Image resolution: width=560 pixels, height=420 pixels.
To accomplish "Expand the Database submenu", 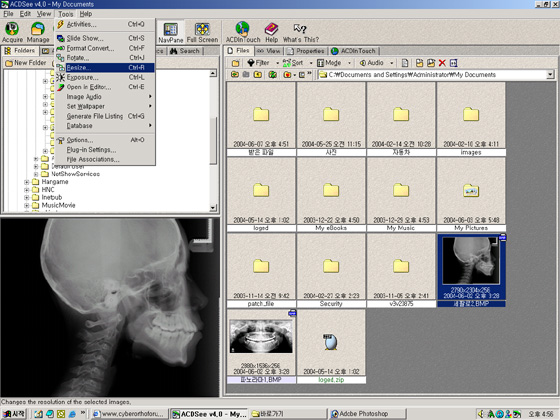I will pyautogui.click(x=105, y=126).
